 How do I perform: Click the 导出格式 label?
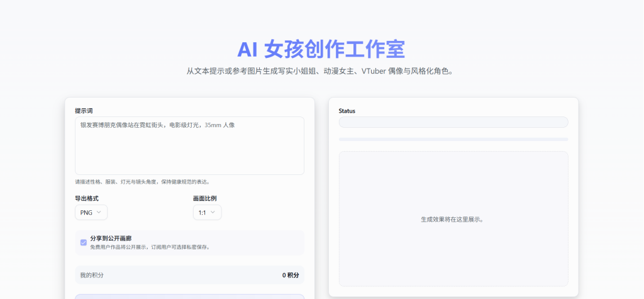click(x=87, y=198)
